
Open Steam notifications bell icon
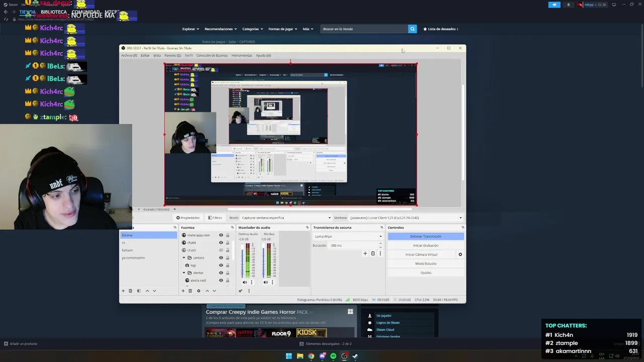[569, 5]
